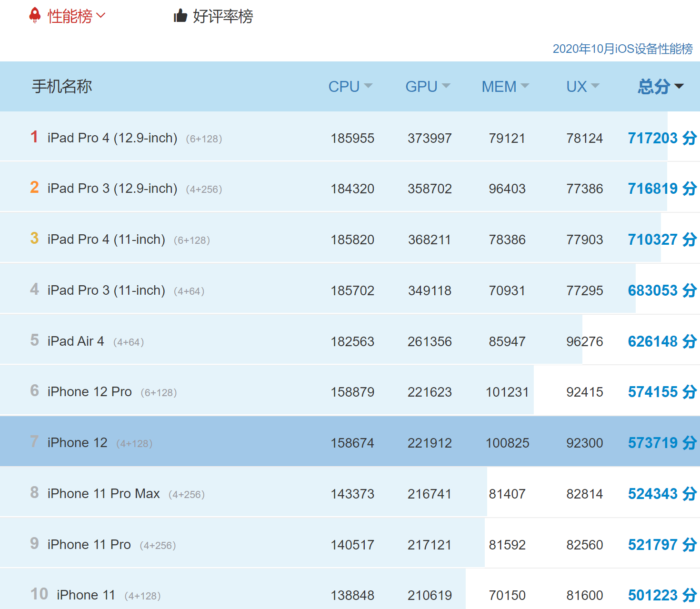
Task: Click the iPad Pro 3 (11-inch) name
Action: pyautogui.click(x=105, y=290)
